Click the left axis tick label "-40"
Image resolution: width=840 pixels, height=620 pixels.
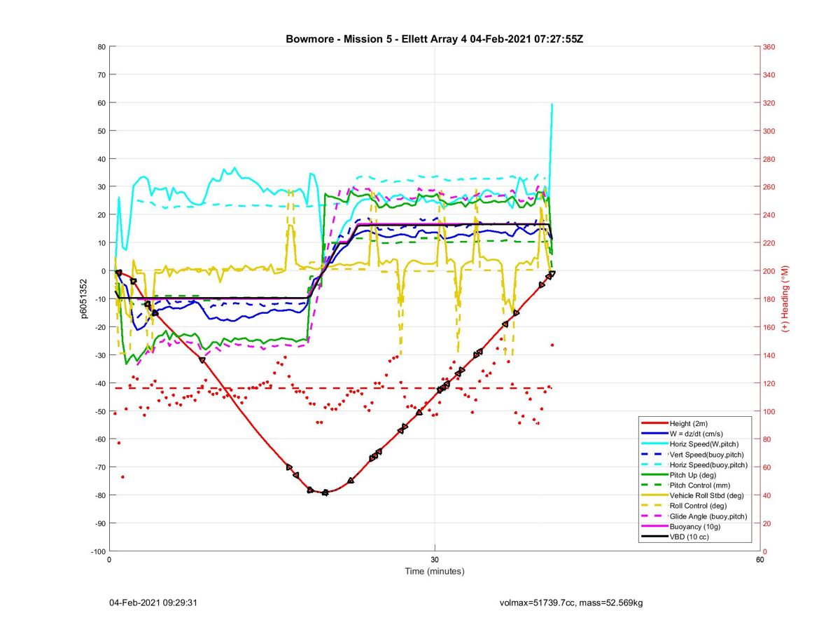click(x=100, y=383)
